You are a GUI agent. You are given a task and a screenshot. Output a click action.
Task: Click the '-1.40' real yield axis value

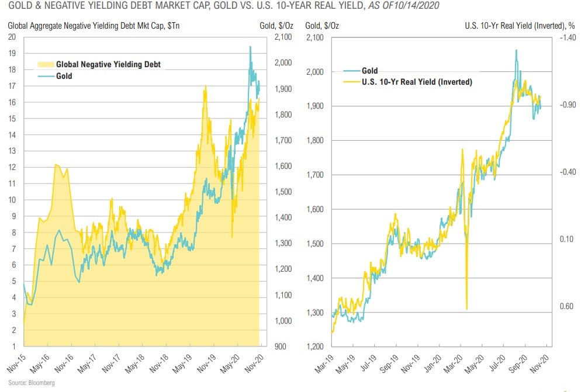568,37
